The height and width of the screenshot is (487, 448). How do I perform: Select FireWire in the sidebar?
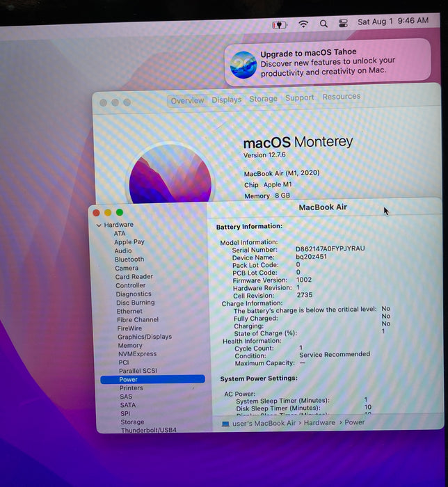129,328
